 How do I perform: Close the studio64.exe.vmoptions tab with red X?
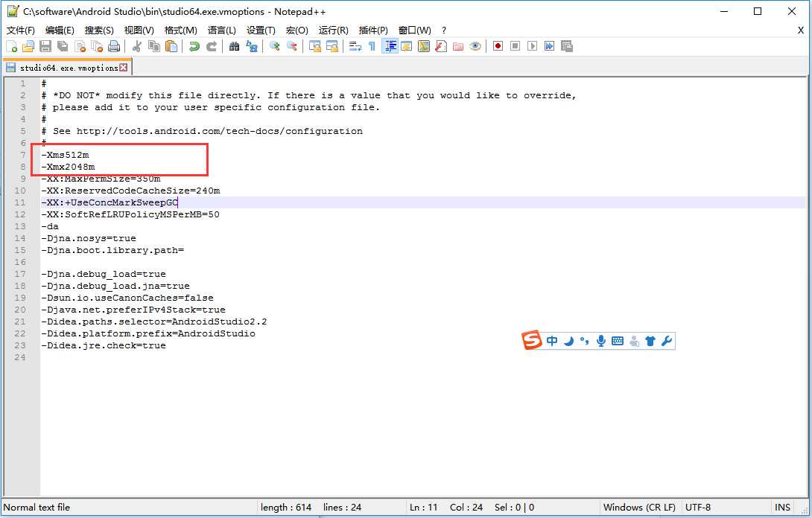[123, 67]
